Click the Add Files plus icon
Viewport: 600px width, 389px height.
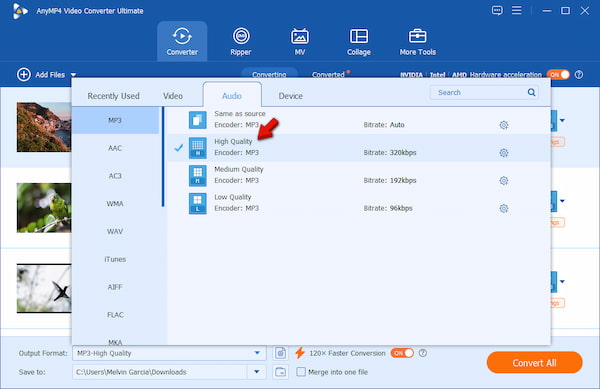(24, 74)
